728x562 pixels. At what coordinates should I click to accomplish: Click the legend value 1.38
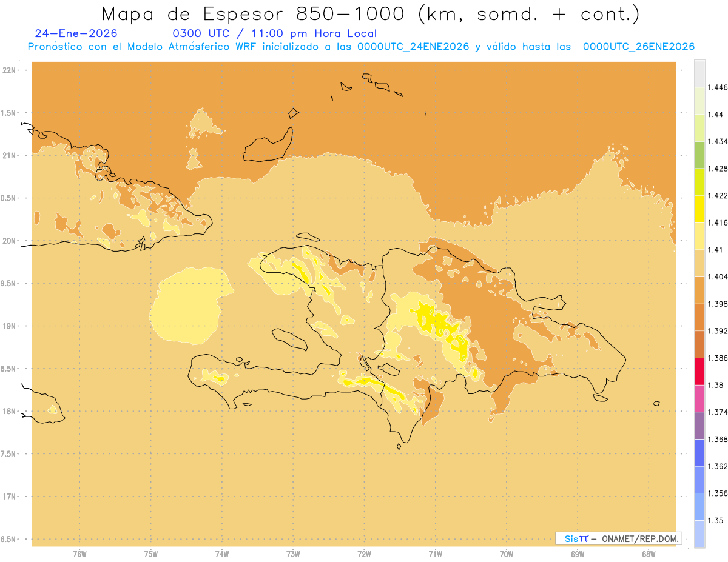point(716,385)
